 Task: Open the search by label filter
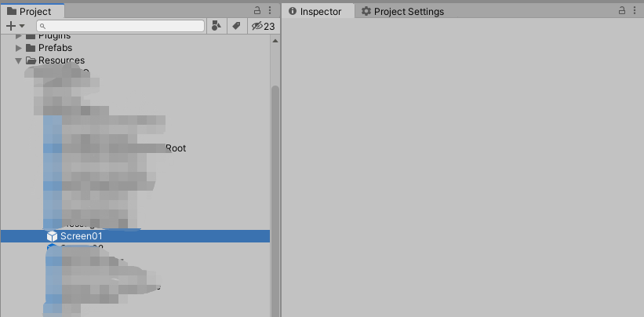236,26
